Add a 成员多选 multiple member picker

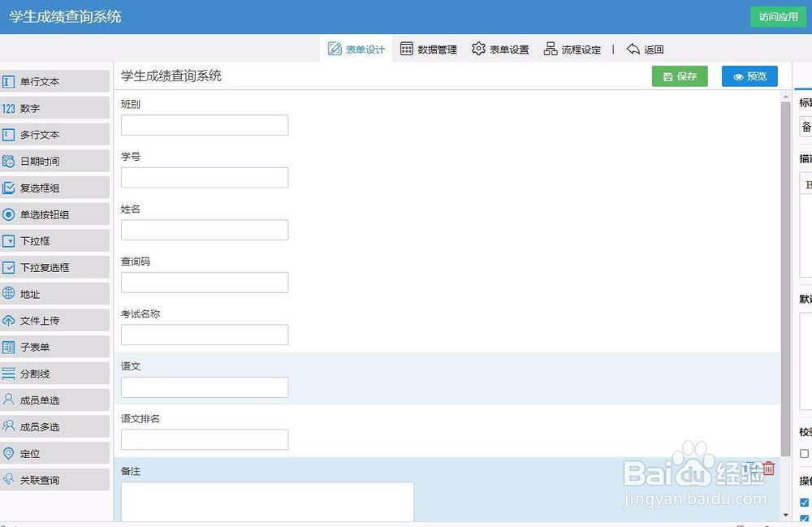tap(54, 427)
